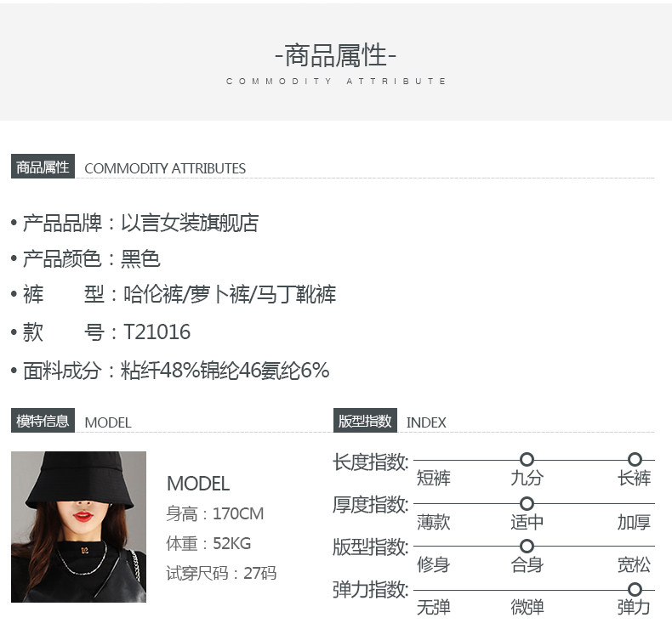672x629 pixels.
Task: Click the 合身 circle marker on fit scale
Action: [x=527, y=546]
